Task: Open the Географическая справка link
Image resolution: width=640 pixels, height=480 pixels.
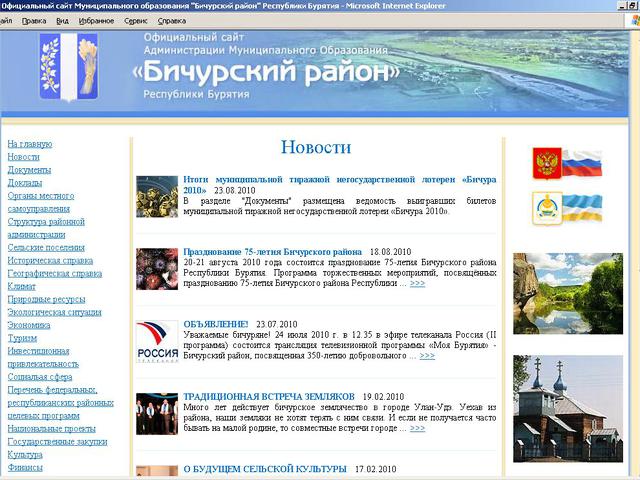Action: [x=55, y=273]
